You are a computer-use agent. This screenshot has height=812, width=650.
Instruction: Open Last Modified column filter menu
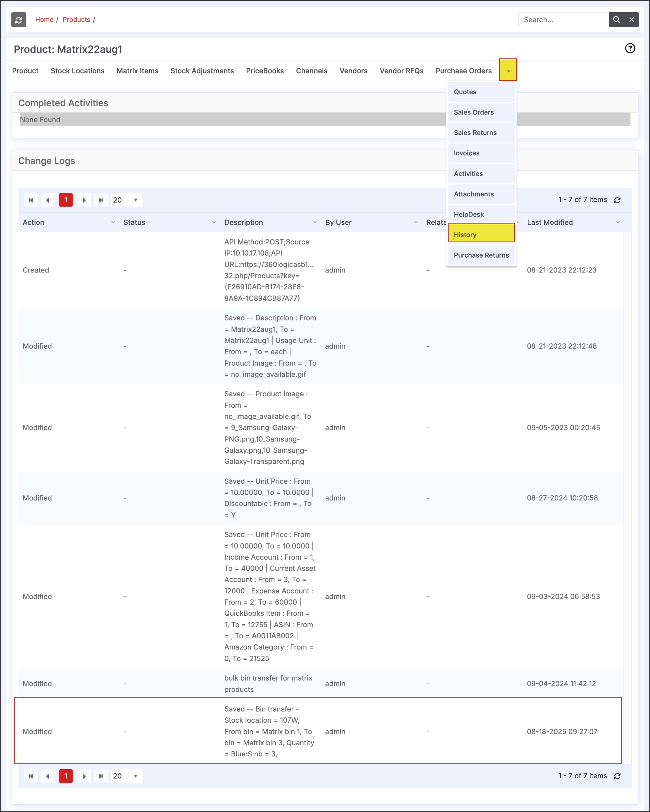coord(618,222)
